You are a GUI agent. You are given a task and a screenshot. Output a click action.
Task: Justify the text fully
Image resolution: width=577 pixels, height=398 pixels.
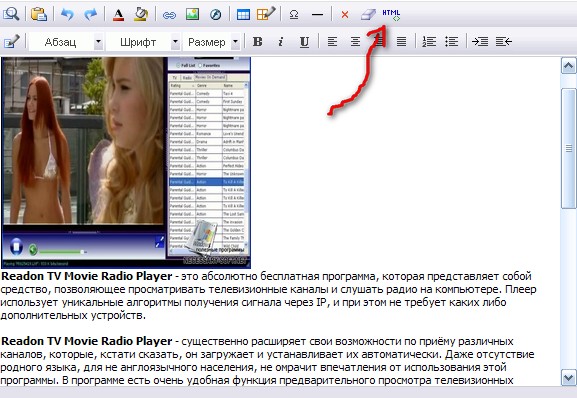[x=401, y=42]
